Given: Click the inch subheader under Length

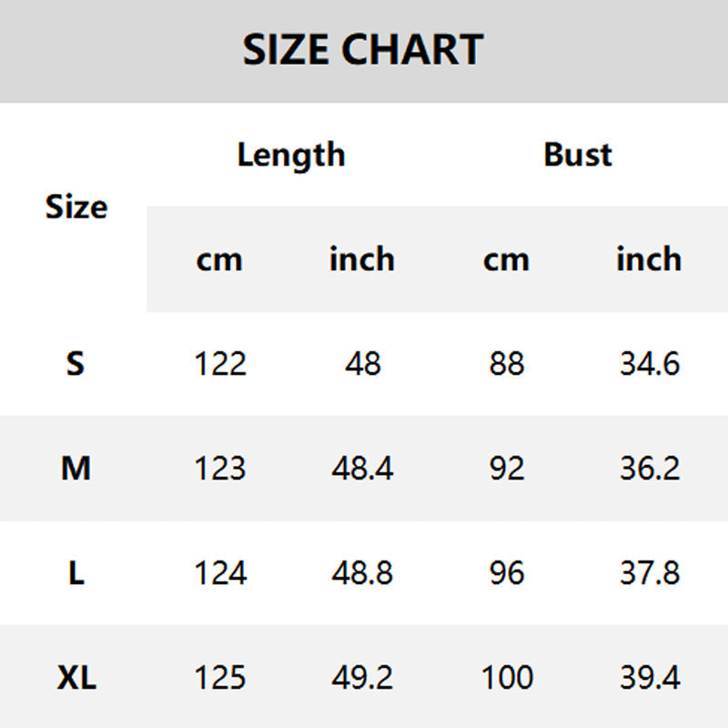Looking at the screenshot, I should coord(362,259).
